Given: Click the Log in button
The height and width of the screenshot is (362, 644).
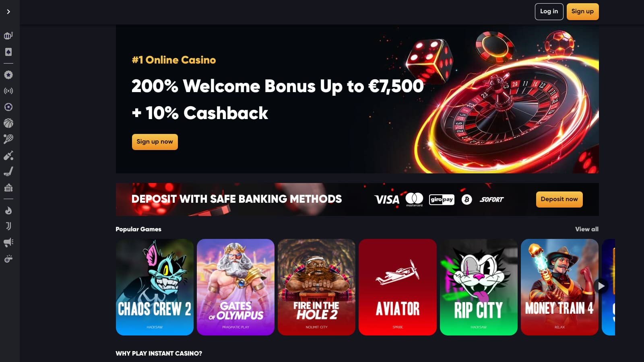Looking at the screenshot, I should [x=549, y=12].
